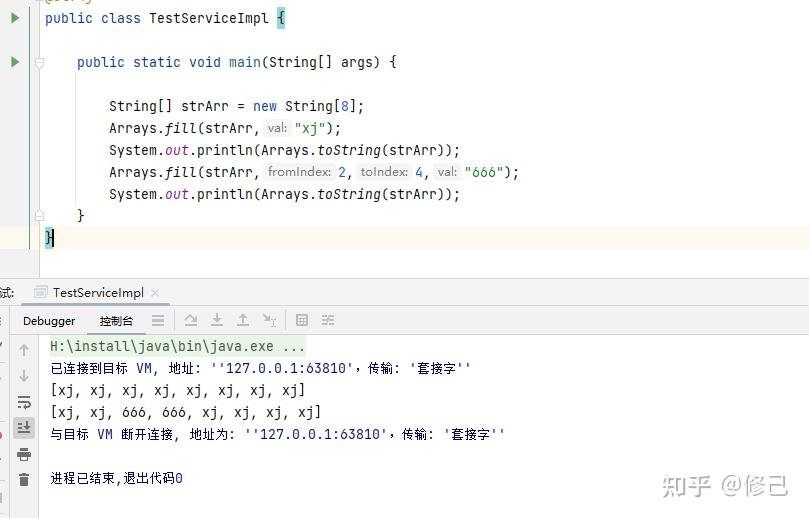Click the run arrow beside main method
Viewport: 809px width, 518px height.
click(x=14, y=62)
